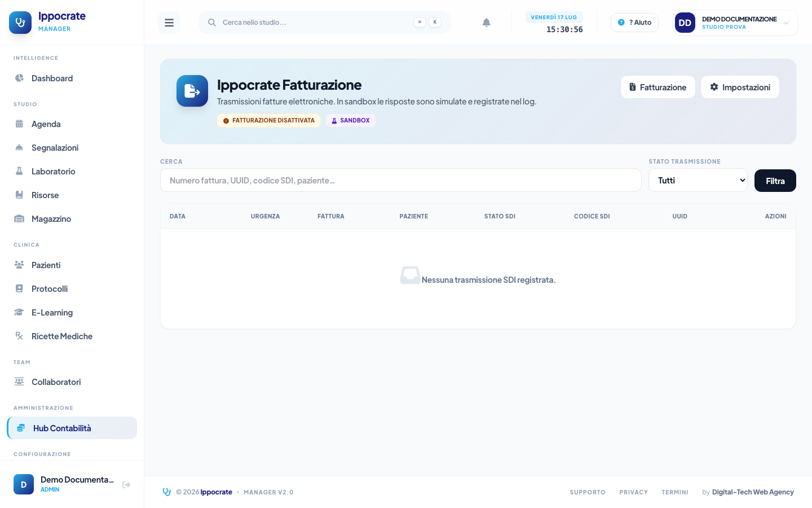The height and width of the screenshot is (508, 812).
Task: Click the Magazzino warehouse icon
Action: click(x=19, y=218)
